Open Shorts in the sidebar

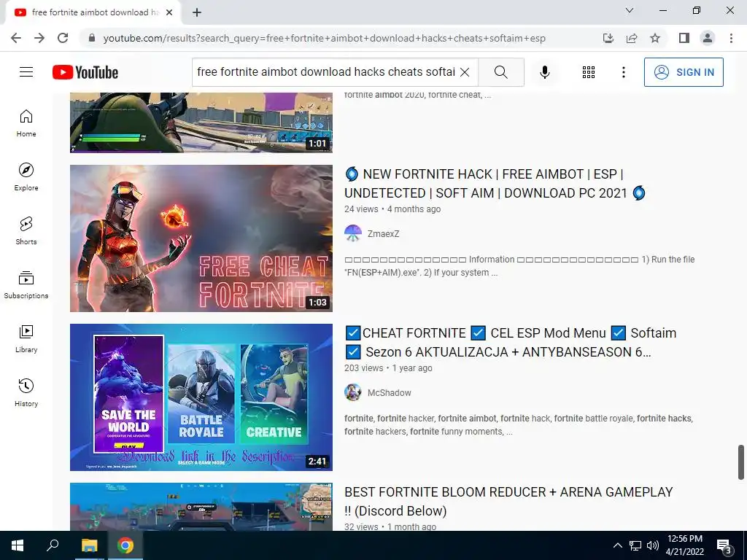click(26, 230)
